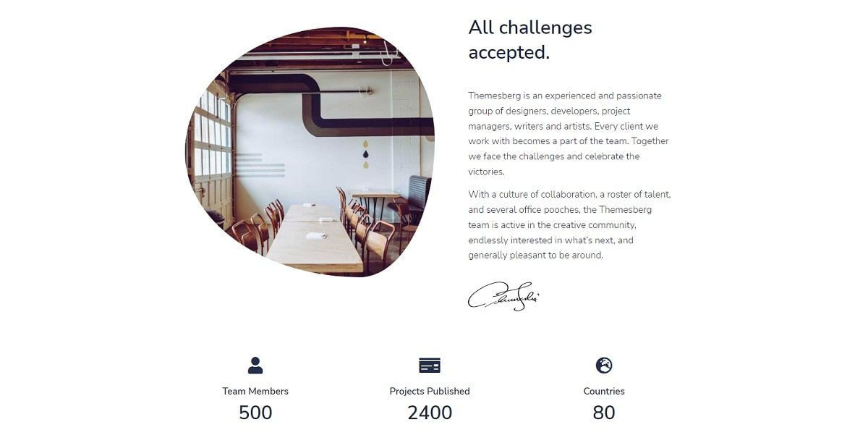Click the paragraph starting "With a culture"

pos(570,224)
